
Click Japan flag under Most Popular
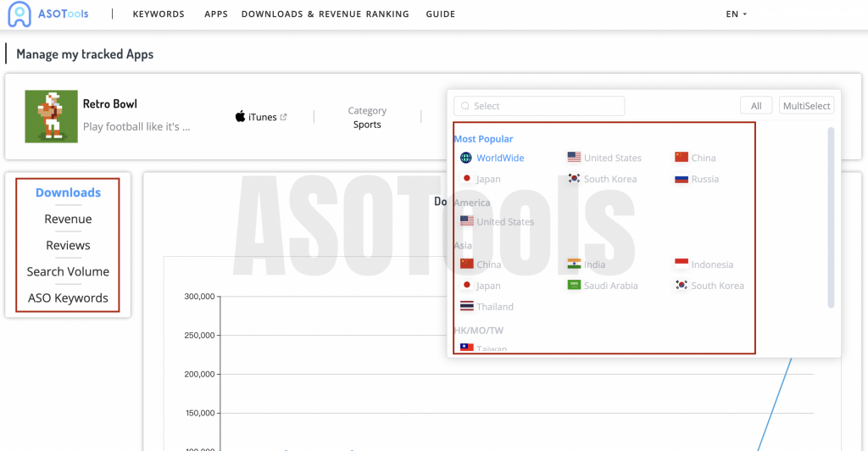tap(467, 179)
